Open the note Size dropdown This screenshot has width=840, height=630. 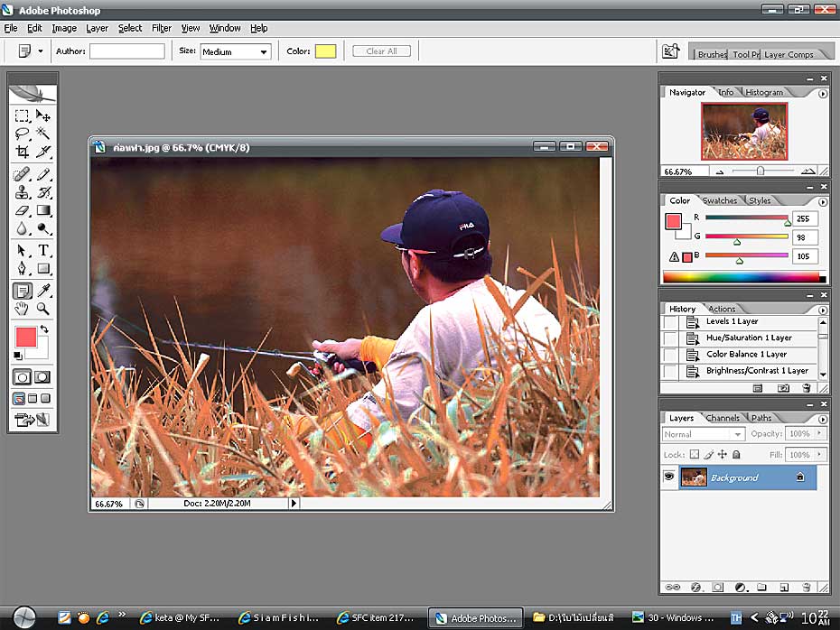236,51
